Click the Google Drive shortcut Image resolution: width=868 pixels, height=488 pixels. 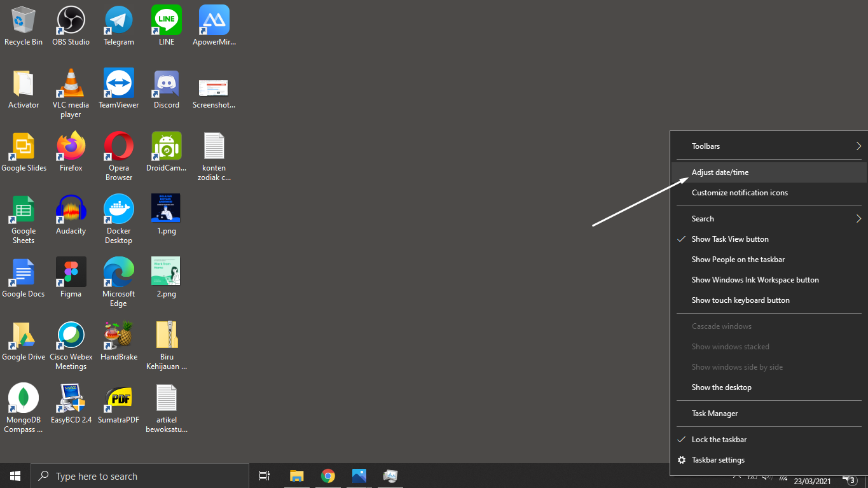[24, 335]
